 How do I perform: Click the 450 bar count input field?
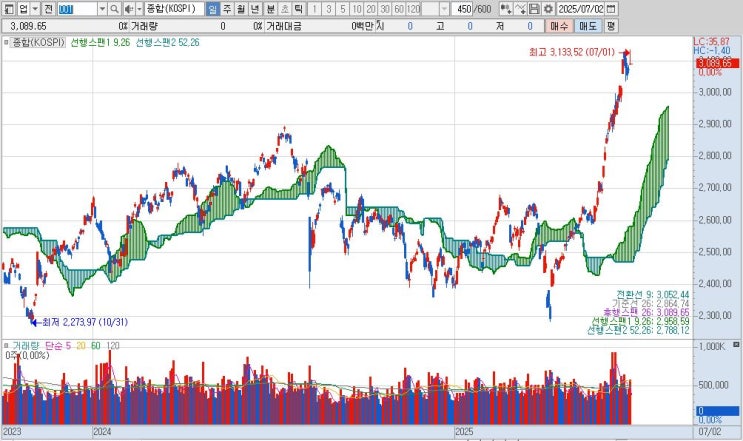464,9
